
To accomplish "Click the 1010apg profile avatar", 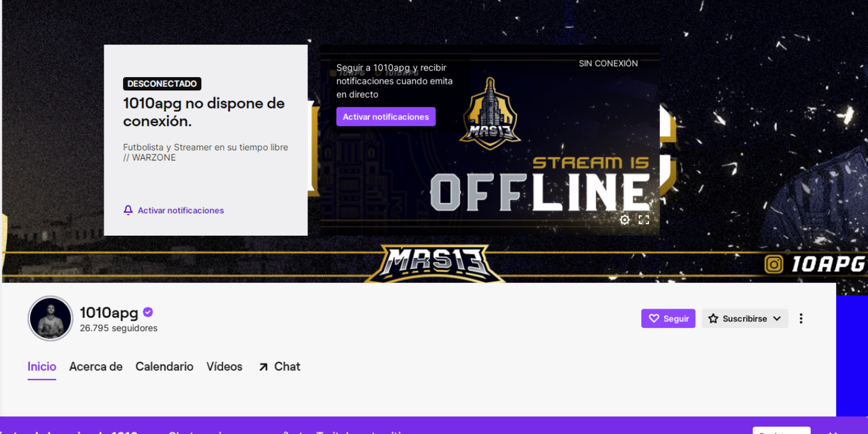I will pyautogui.click(x=51, y=318).
